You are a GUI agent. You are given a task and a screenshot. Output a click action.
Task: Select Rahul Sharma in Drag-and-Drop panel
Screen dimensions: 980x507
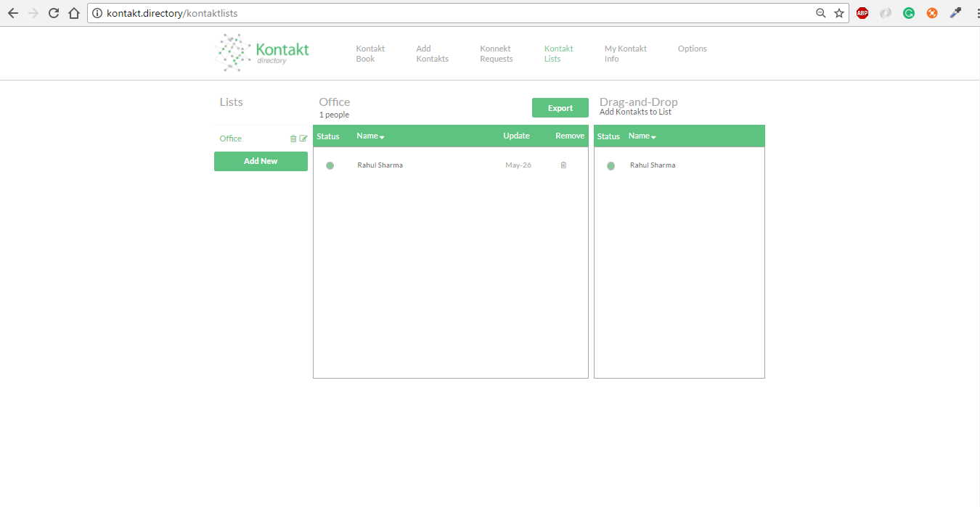(x=653, y=165)
